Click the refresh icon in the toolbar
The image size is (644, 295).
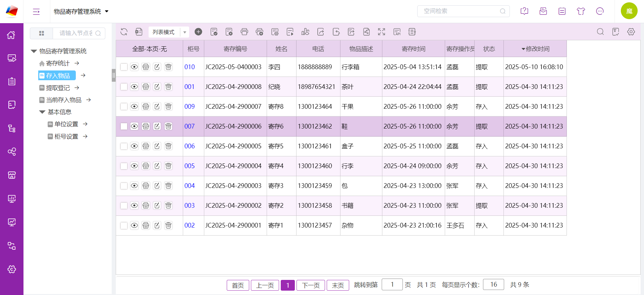[x=124, y=32]
